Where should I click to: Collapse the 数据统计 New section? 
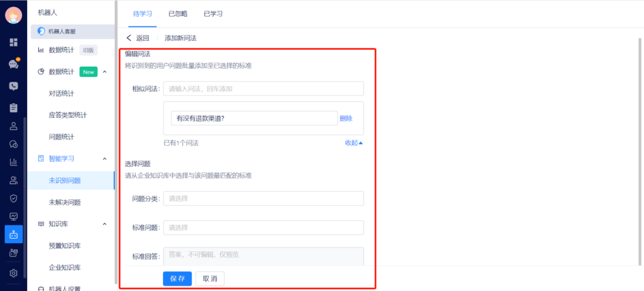[x=104, y=72]
